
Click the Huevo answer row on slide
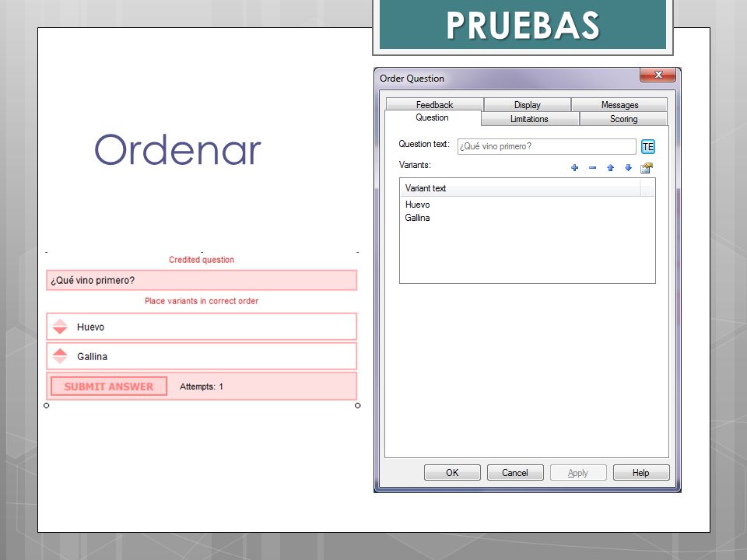tap(202, 327)
